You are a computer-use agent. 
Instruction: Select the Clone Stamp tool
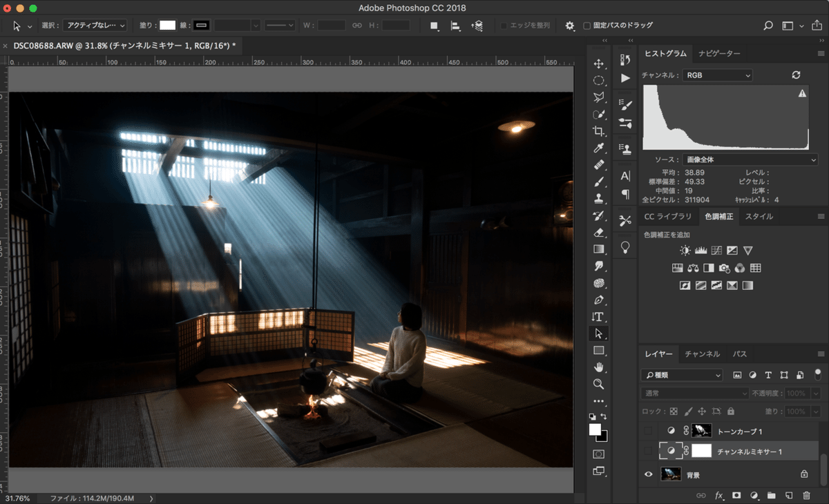pyautogui.click(x=598, y=198)
